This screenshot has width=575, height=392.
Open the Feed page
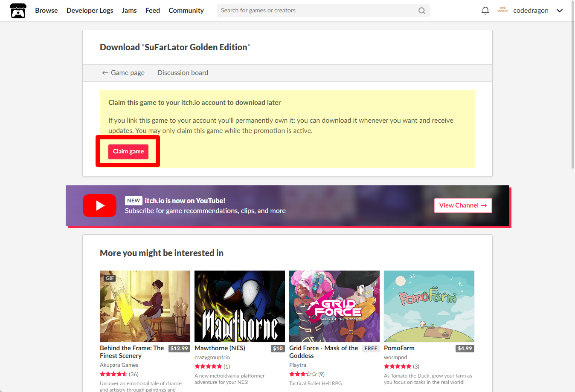[x=153, y=11]
